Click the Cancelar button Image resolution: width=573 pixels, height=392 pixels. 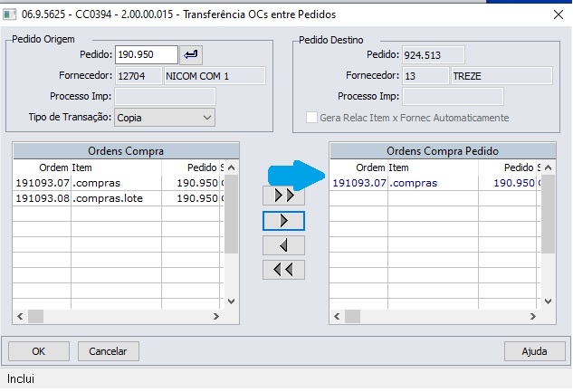108,351
